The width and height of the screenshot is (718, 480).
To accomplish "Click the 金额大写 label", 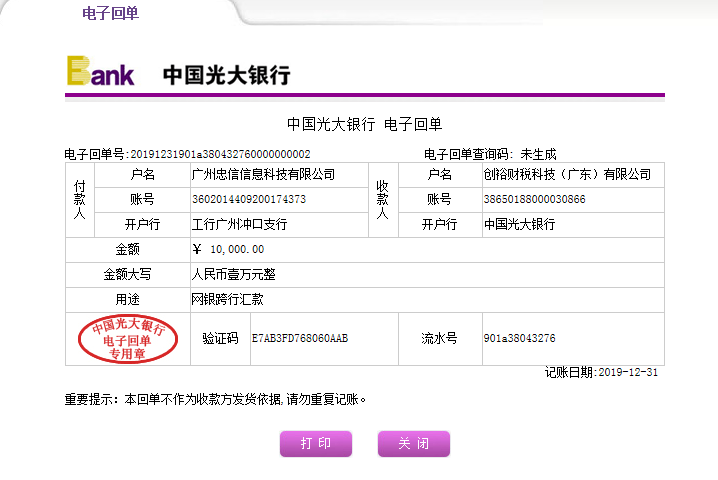I will coord(127,274).
